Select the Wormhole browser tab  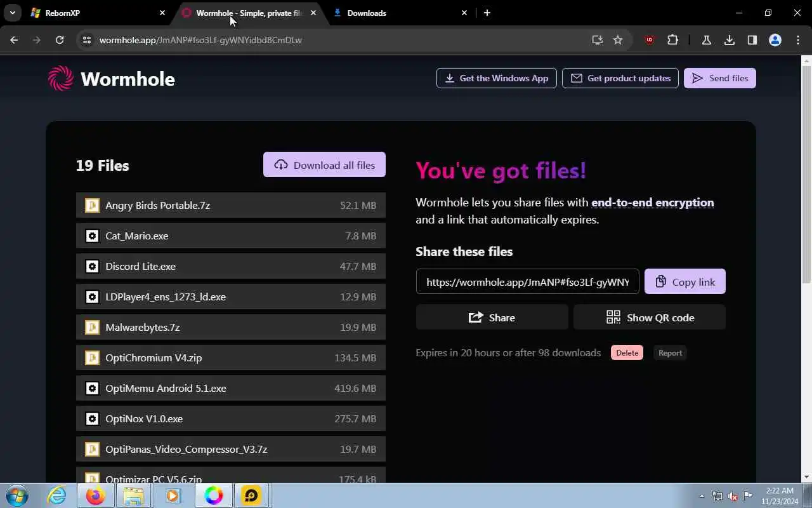[x=249, y=13]
